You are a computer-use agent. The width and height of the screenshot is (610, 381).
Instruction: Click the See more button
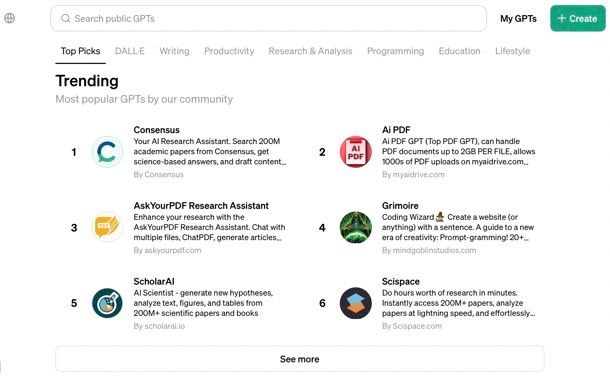[300, 359]
